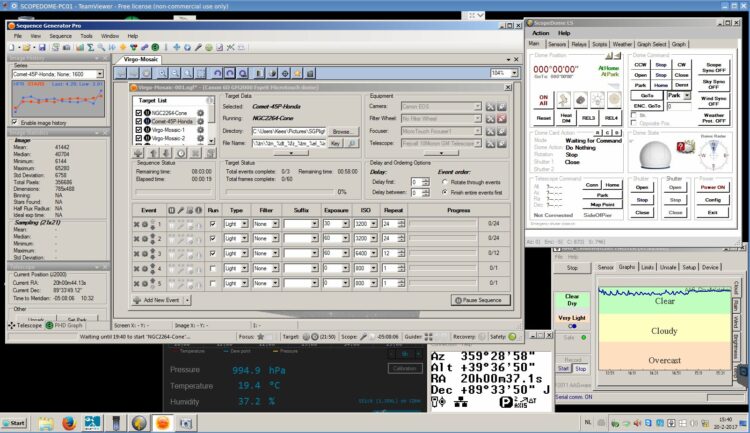Toggle Run checkbox for event 2
The width and height of the screenshot is (750, 433).
[x=212, y=238]
